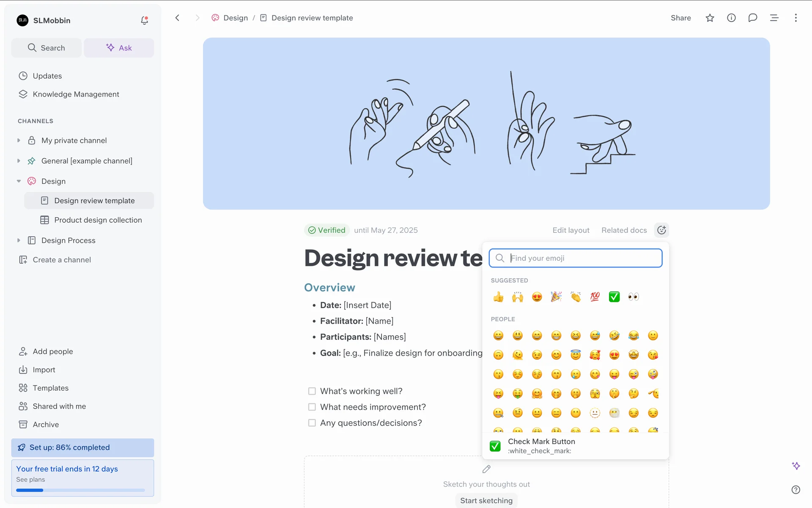Screen dimensions: 812x508
Task: Click the Start sketching button
Action: pyautogui.click(x=486, y=500)
